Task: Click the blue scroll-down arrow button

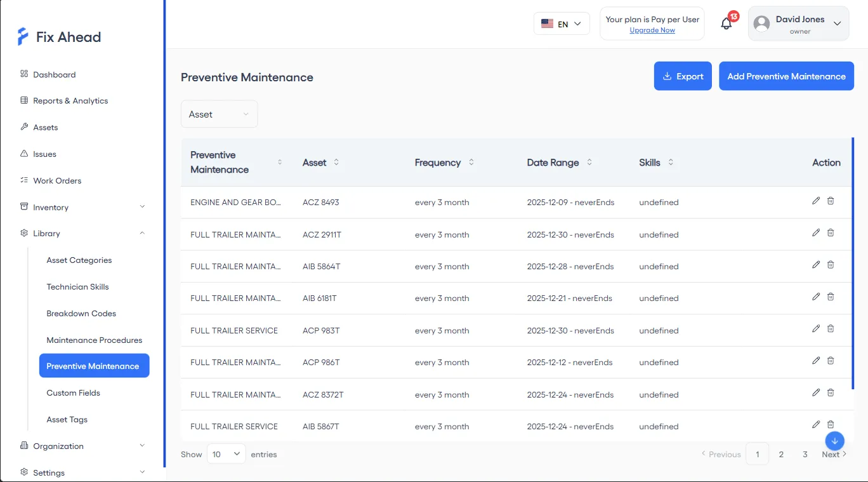Action: [834, 441]
